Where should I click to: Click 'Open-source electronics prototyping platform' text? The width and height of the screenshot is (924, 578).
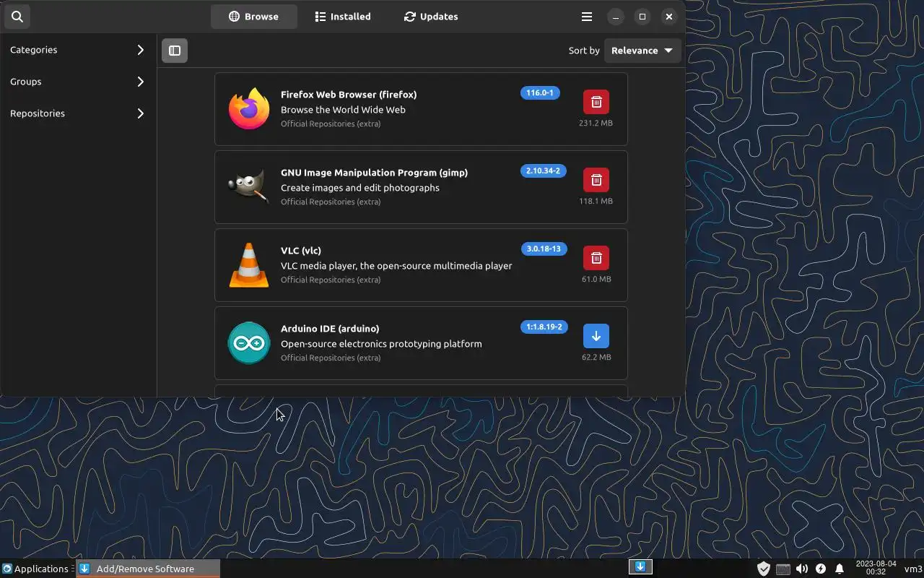tap(381, 344)
